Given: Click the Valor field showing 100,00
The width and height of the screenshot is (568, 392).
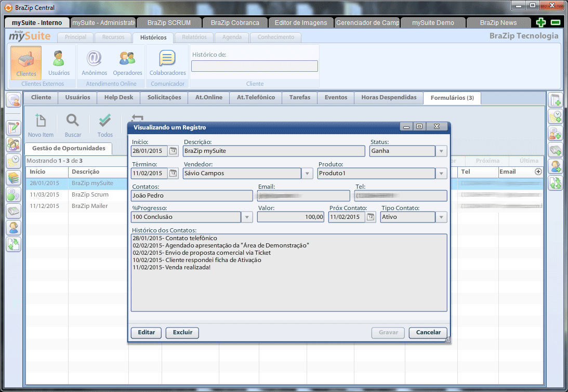Looking at the screenshot, I should point(291,217).
